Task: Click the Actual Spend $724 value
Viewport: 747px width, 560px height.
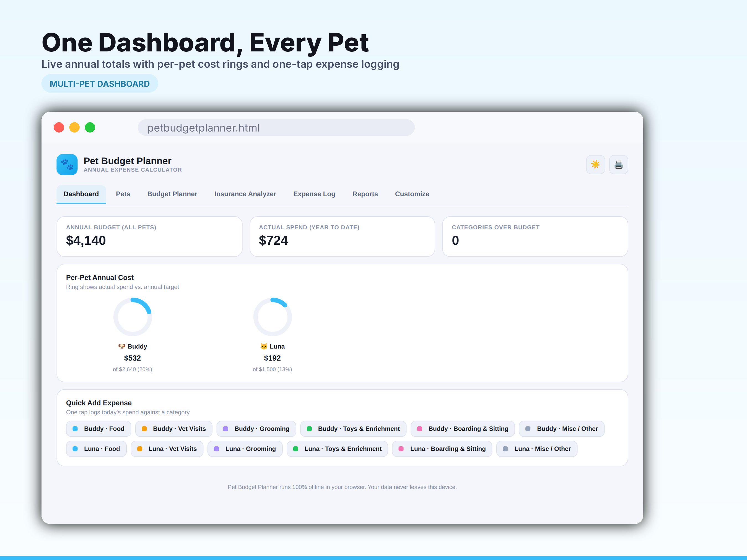Action: (273, 240)
